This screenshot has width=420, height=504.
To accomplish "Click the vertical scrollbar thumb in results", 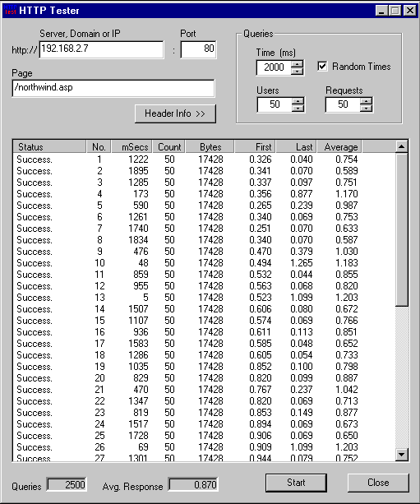I will pyautogui.click(x=402, y=230).
